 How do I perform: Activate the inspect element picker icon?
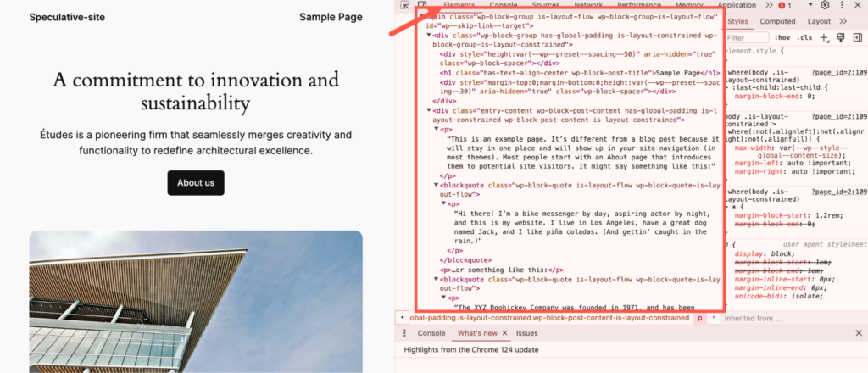[x=404, y=5]
